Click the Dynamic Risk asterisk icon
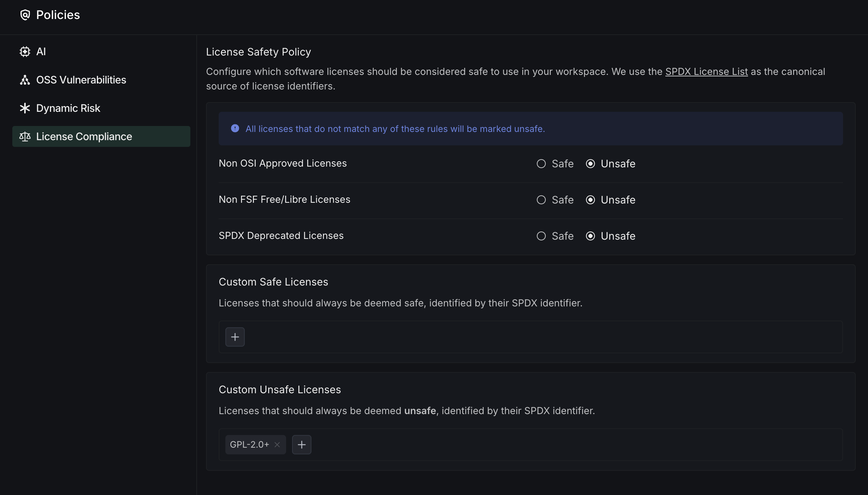This screenshot has height=495, width=868. (25, 108)
